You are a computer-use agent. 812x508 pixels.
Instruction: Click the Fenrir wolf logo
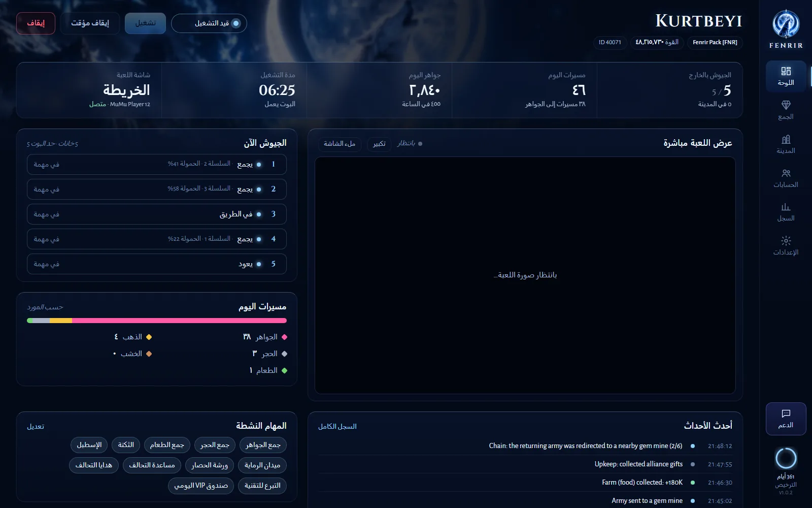786,24
